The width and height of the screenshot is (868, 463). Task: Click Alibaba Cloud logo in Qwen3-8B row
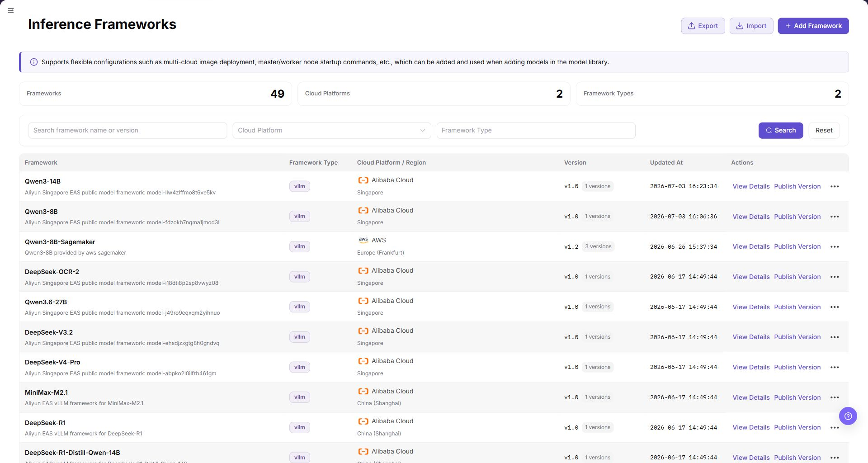(363, 210)
